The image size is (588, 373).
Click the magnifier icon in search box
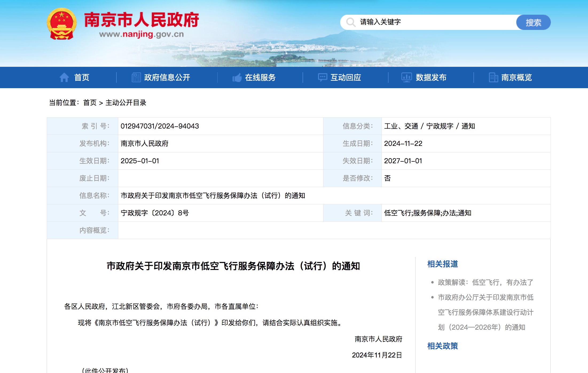pyautogui.click(x=351, y=22)
